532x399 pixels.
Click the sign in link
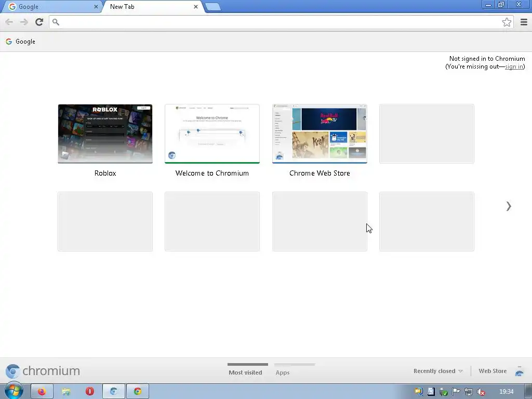point(514,66)
